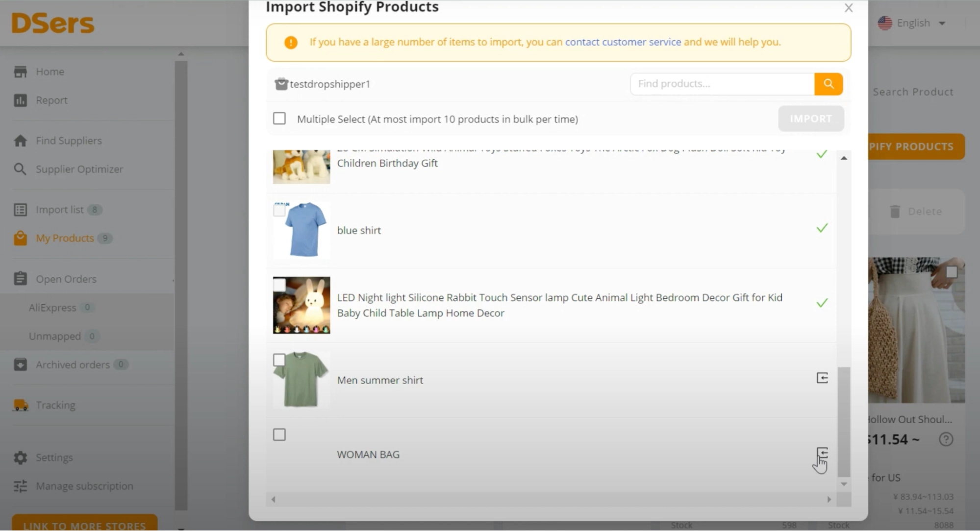This screenshot has width=980, height=531.
Task: Click the Supplier Optimizer magnifier icon
Action: (x=20, y=169)
